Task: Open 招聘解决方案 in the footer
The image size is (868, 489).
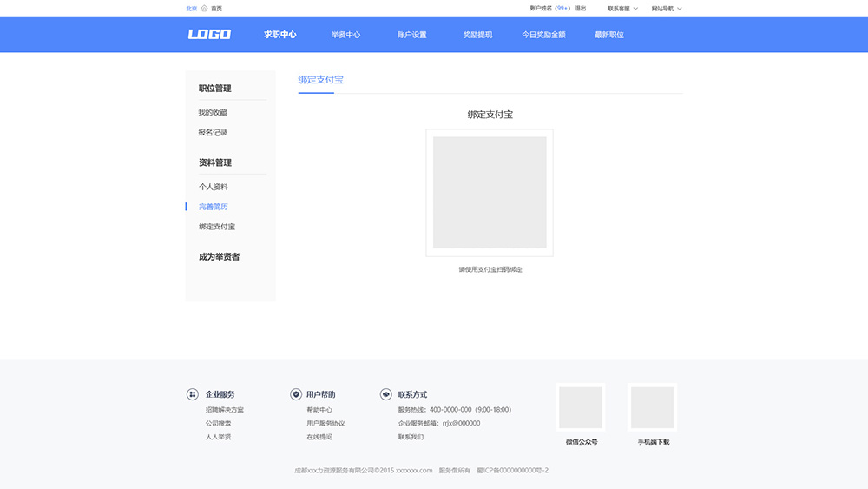Action: [224, 410]
